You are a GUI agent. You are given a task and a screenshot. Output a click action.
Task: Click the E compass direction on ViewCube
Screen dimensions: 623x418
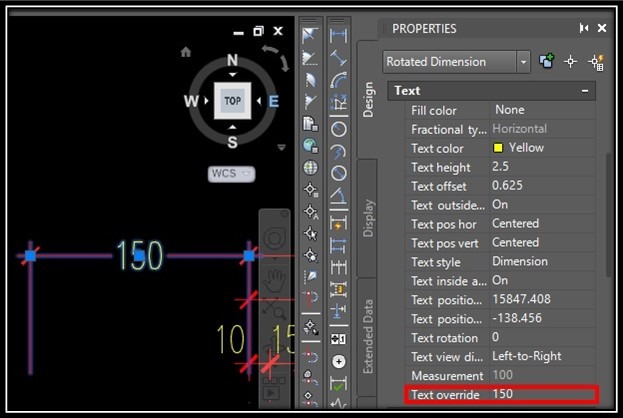pyautogui.click(x=274, y=101)
